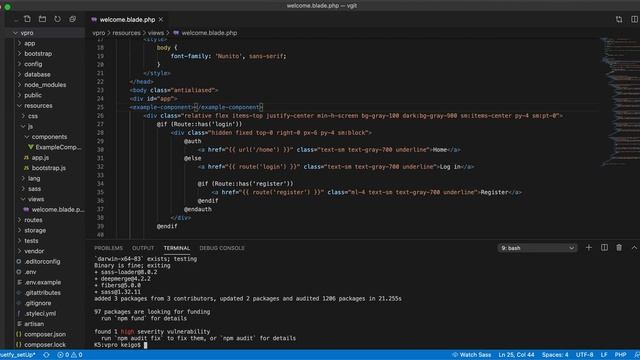Image resolution: width=640 pixels, height=360 pixels.
Task: Collapse all folders in explorer
Action: [x=73, y=19]
